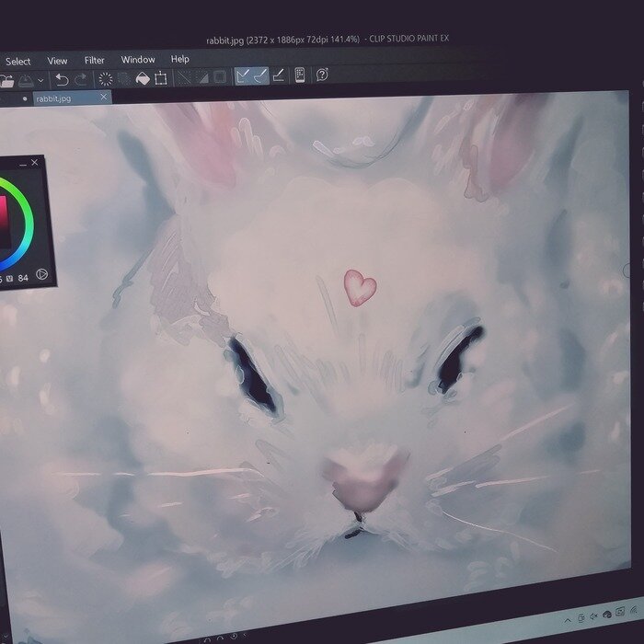Click the Scale/Rotate transform icon
This screenshot has width=644, height=644.
[161, 77]
